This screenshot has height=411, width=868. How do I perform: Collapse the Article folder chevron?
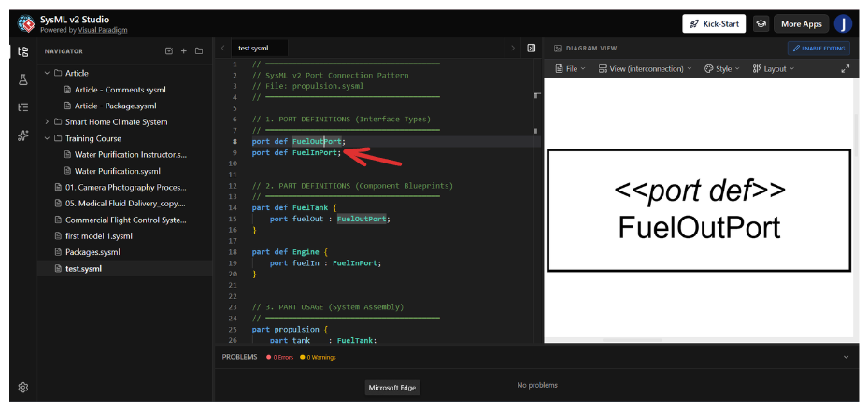coord(47,73)
